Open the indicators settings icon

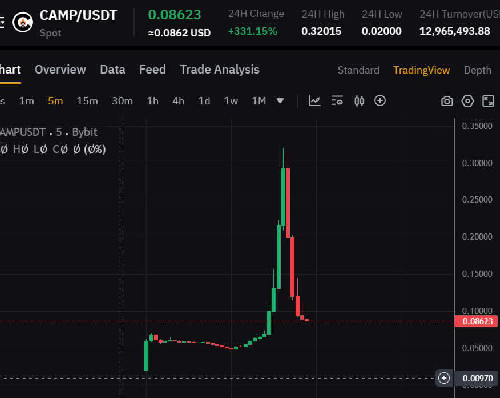point(337,101)
